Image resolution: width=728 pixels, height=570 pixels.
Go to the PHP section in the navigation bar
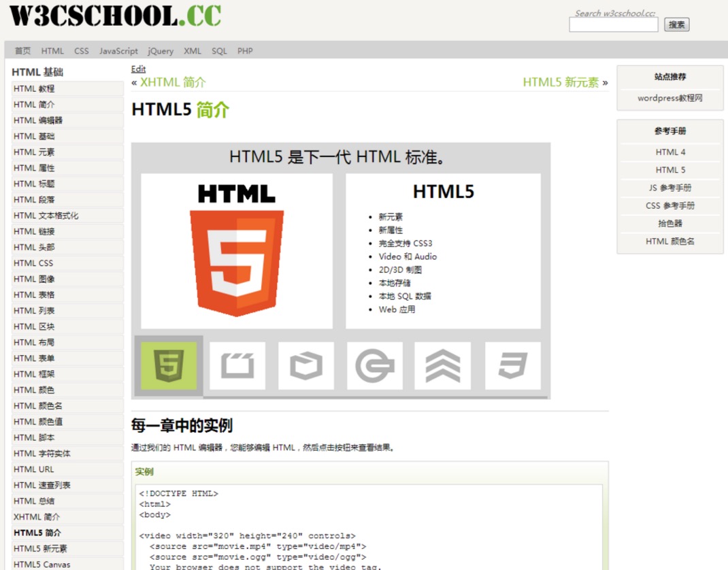245,51
